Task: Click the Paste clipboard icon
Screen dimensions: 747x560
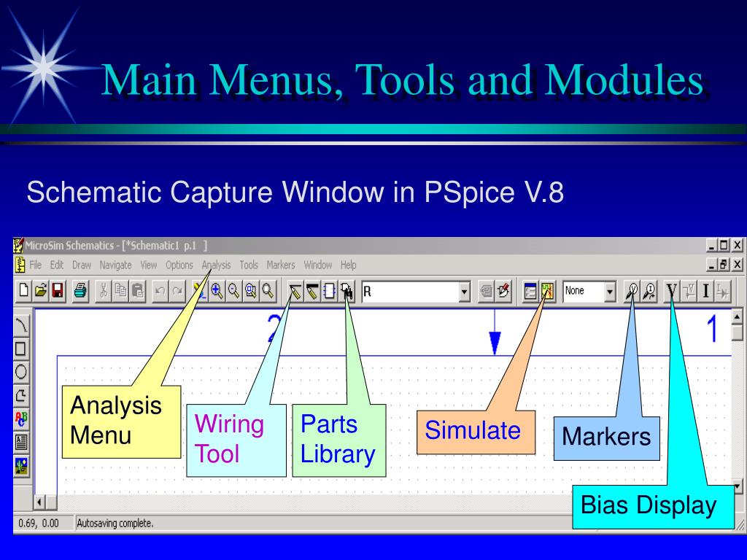Action: [138, 290]
